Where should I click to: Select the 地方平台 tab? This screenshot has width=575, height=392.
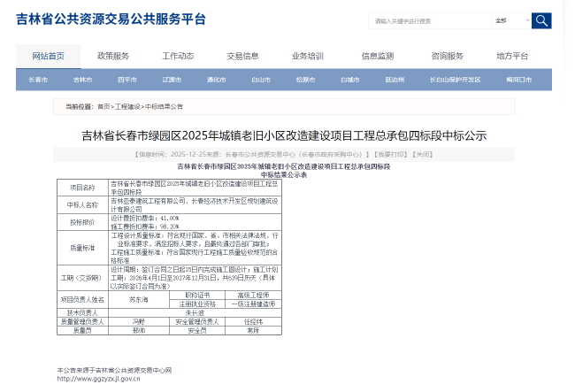pos(512,56)
